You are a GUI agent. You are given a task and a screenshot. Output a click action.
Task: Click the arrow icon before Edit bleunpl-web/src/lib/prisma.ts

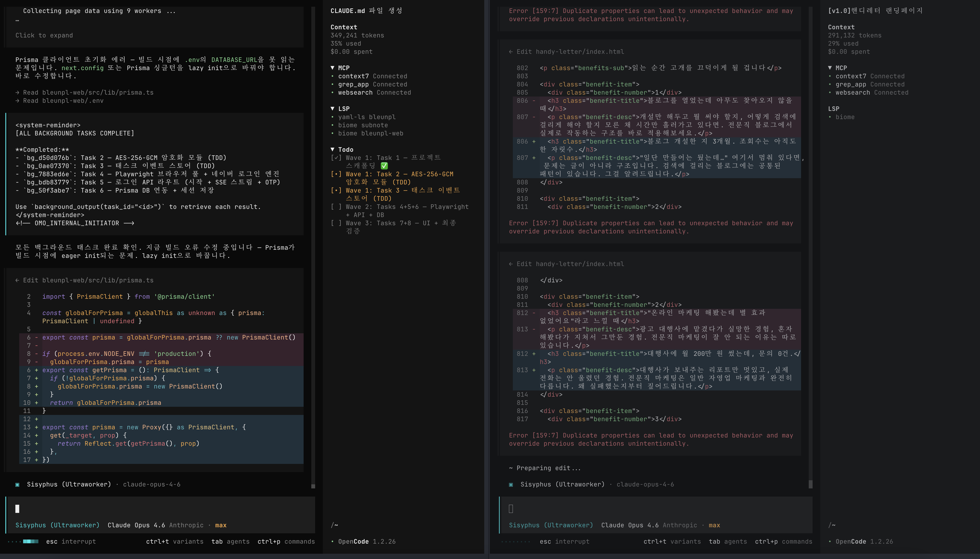tap(17, 280)
